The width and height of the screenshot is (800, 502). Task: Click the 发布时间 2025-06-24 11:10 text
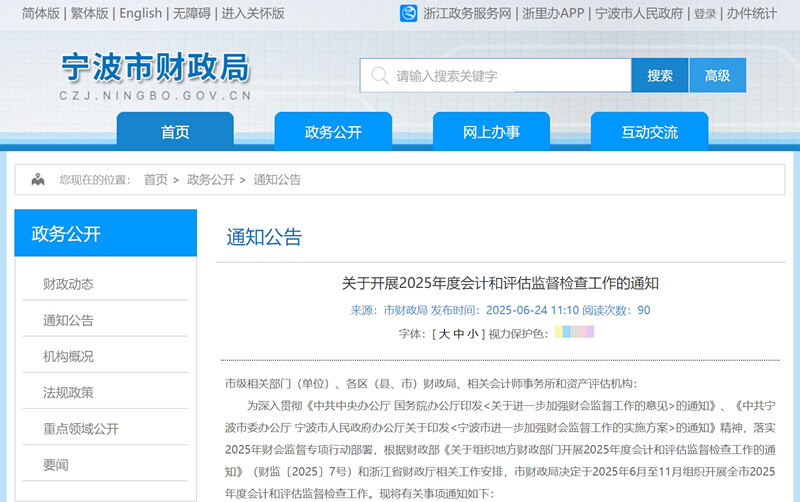coord(505,310)
